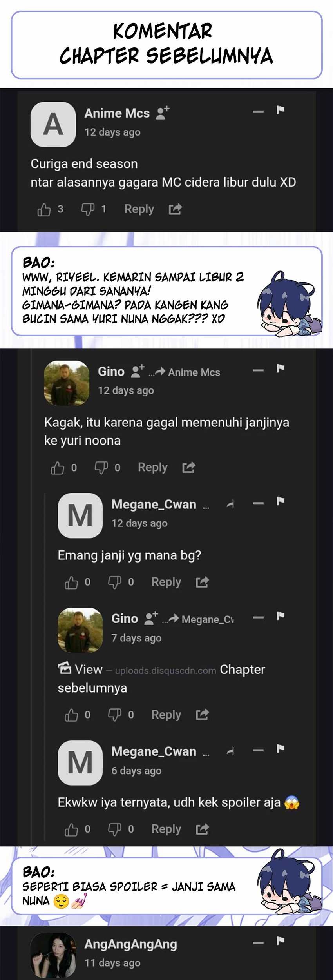The height and width of the screenshot is (980, 333).
Task: Flag Anime Mcs's comment
Action: coord(280,110)
